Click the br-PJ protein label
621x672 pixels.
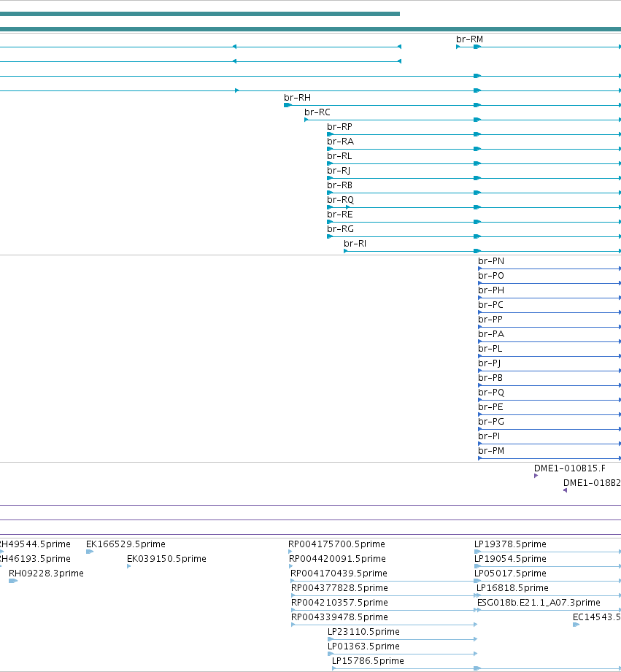point(489,363)
